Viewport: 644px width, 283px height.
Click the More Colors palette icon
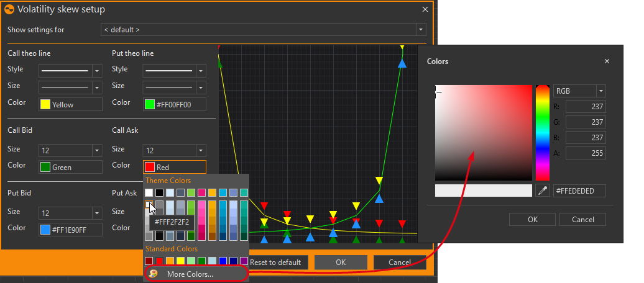click(x=154, y=274)
